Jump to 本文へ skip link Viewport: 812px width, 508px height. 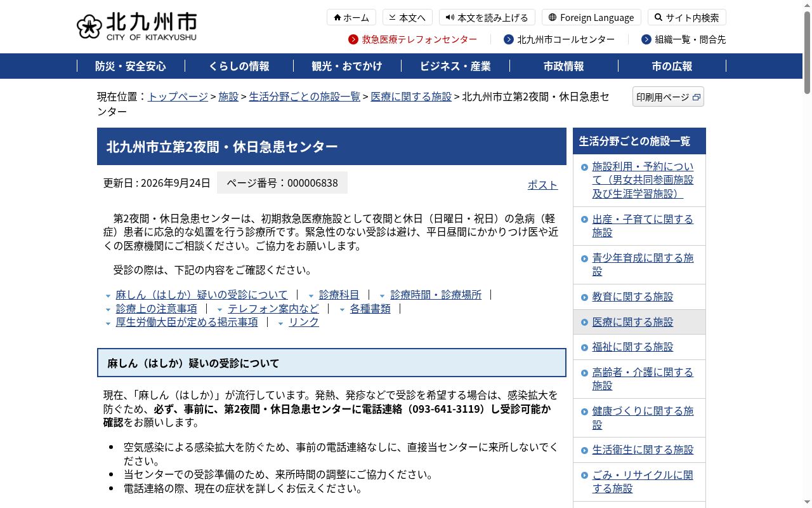pyautogui.click(x=408, y=17)
